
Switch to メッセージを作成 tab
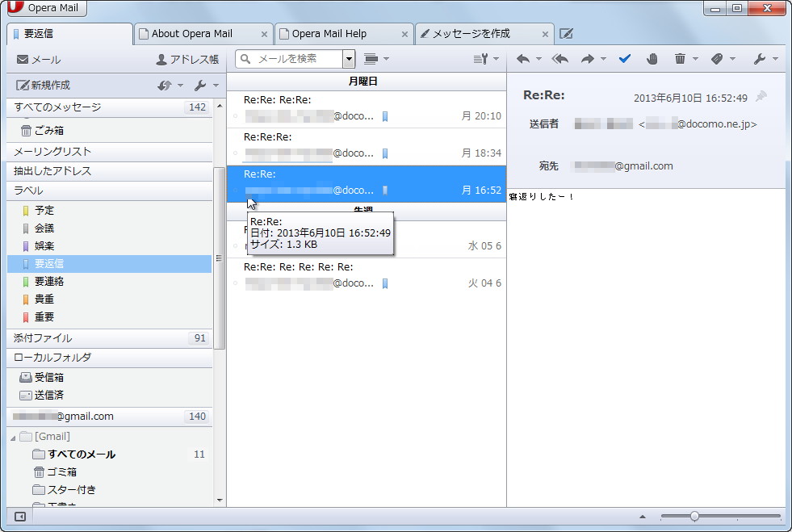(484, 34)
